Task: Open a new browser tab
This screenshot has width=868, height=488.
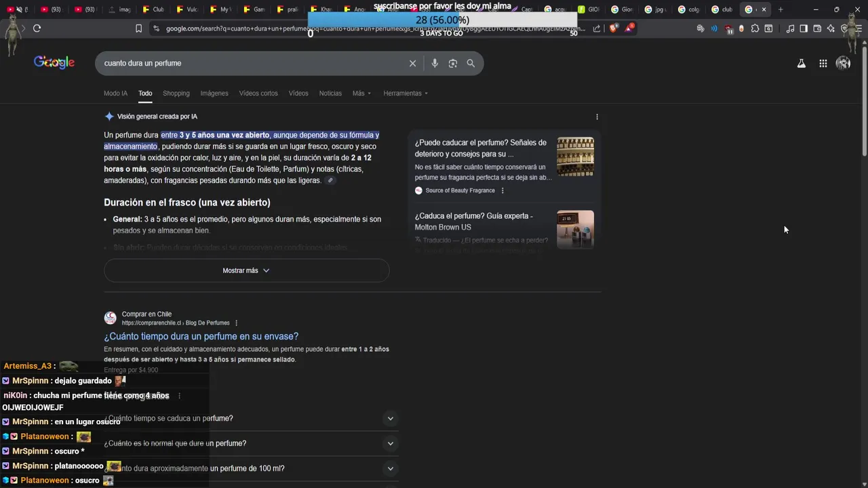Action: coord(781,9)
